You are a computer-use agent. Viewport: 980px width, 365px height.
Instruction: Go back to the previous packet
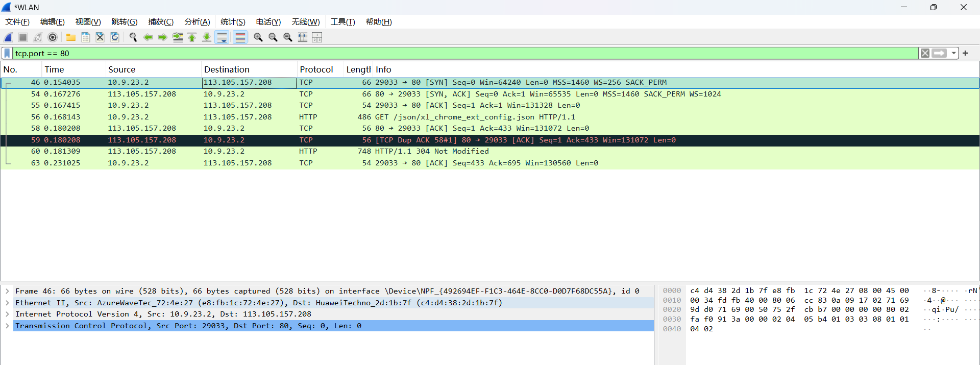click(148, 37)
